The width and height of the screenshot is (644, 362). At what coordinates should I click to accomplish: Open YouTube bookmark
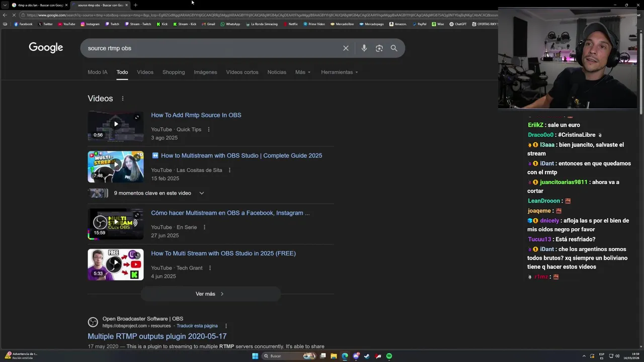(x=66, y=24)
